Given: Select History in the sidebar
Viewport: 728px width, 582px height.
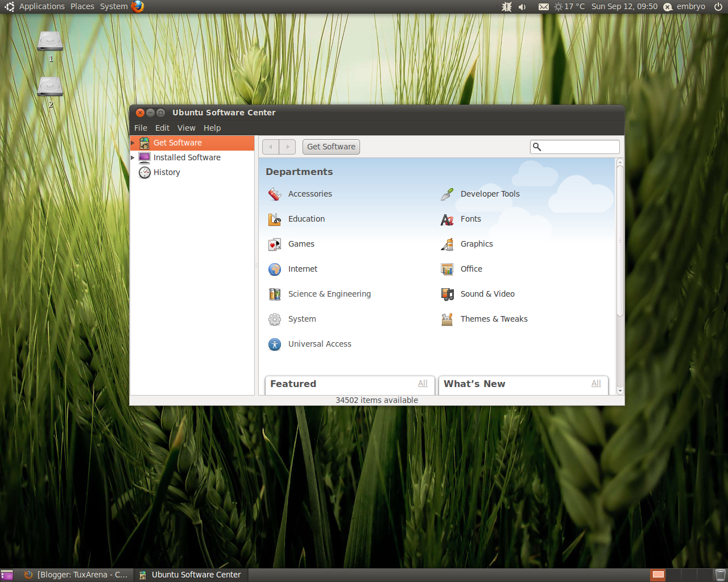Looking at the screenshot, I should click(192, 172).
